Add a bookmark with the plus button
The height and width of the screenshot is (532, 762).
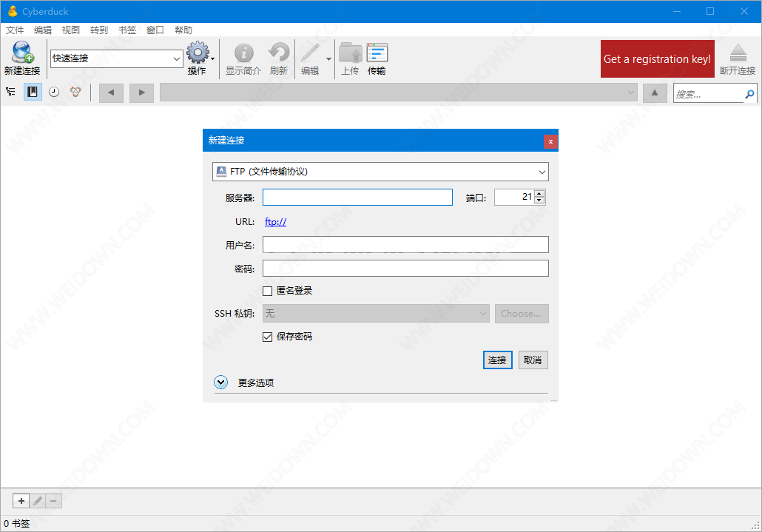click(x=21, y=501)
